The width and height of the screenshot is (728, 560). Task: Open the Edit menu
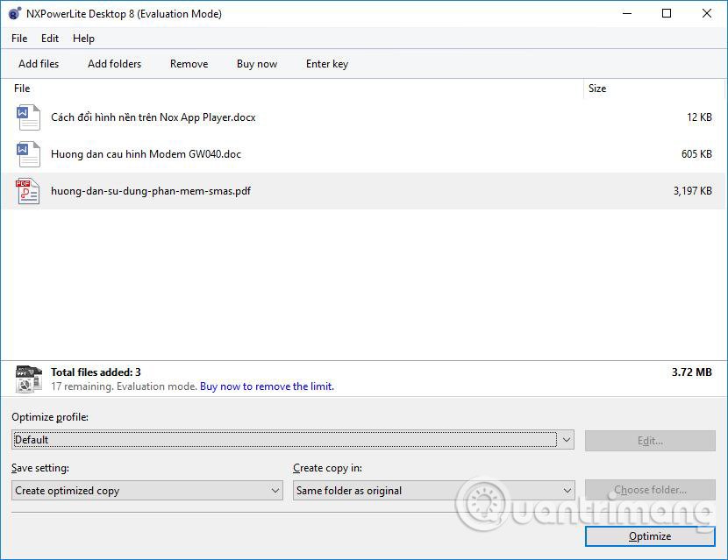coord(50,39)
